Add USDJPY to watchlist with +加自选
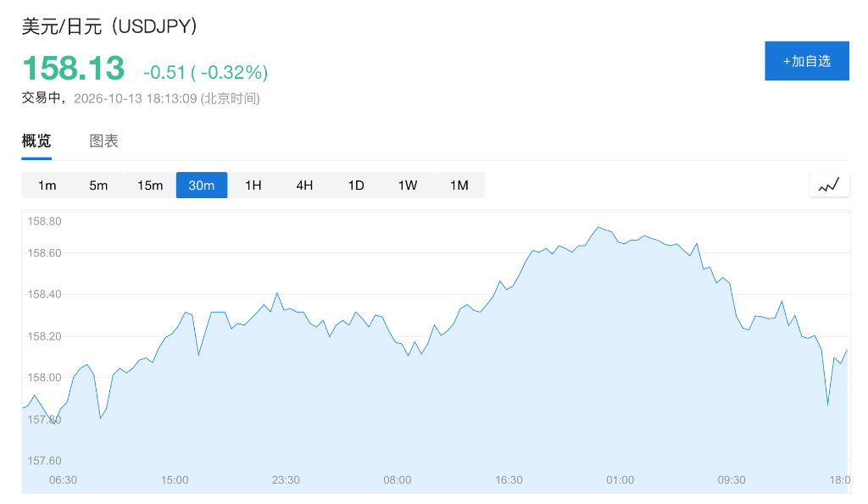The width and height of the screenshot is (868, 504). (807, 61)
